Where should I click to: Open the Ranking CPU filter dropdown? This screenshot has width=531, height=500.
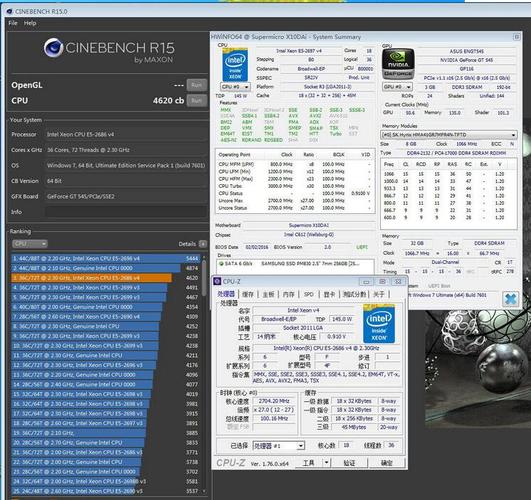(x=30, y=244)
